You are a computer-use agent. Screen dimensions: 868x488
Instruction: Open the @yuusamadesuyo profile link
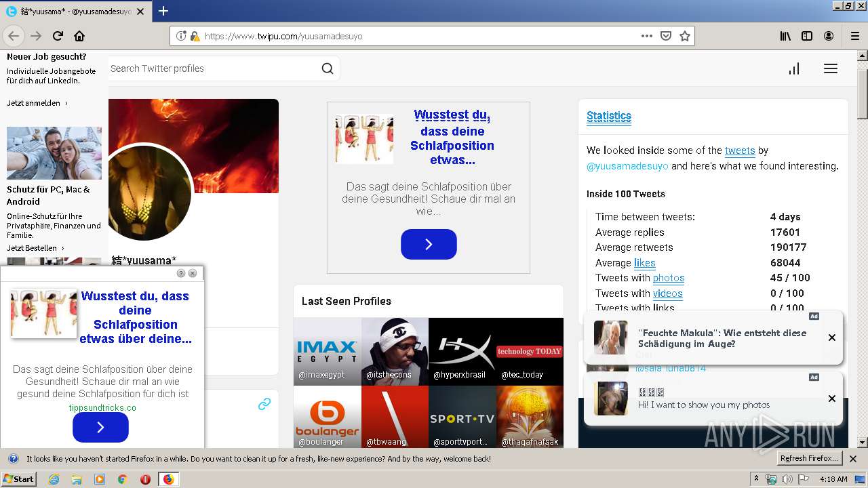627,166
